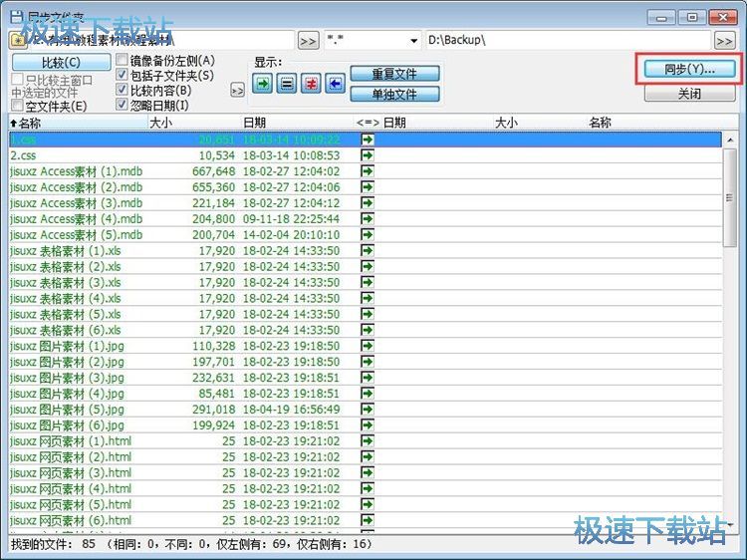Toggle 忽略日期(I) checkbox
The width and height of the screenshot is (747, 560).
point(122,105)
